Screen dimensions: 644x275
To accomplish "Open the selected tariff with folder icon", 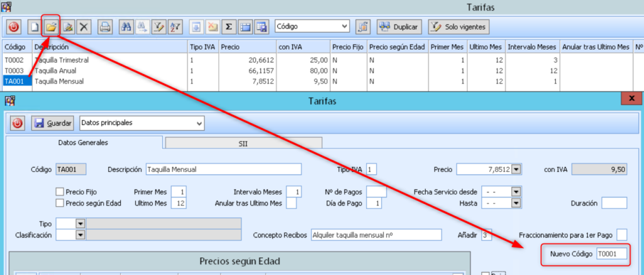I will [x=51, y=27].
